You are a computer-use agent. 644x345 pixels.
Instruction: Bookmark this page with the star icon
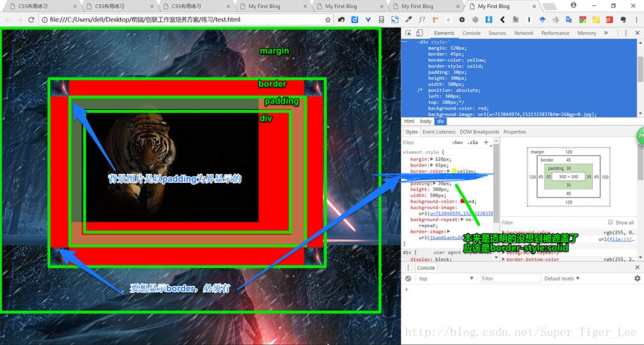point(328,20)
